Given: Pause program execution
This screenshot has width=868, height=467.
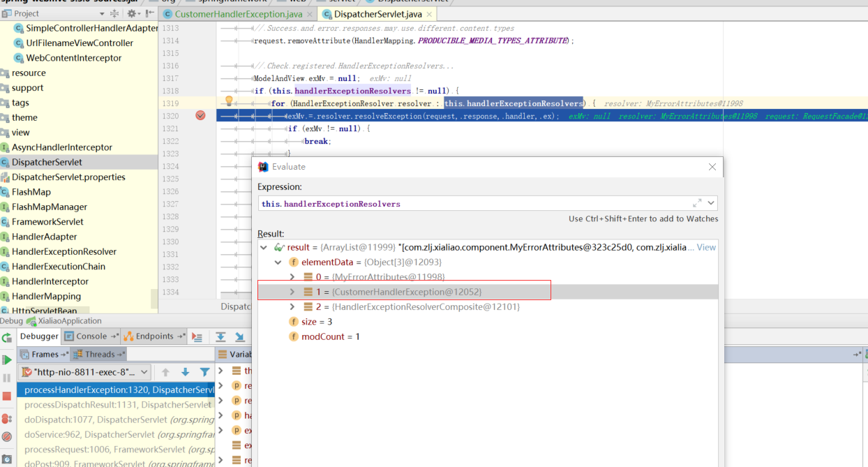Looking at the screenshot, I should pos(7,378).
